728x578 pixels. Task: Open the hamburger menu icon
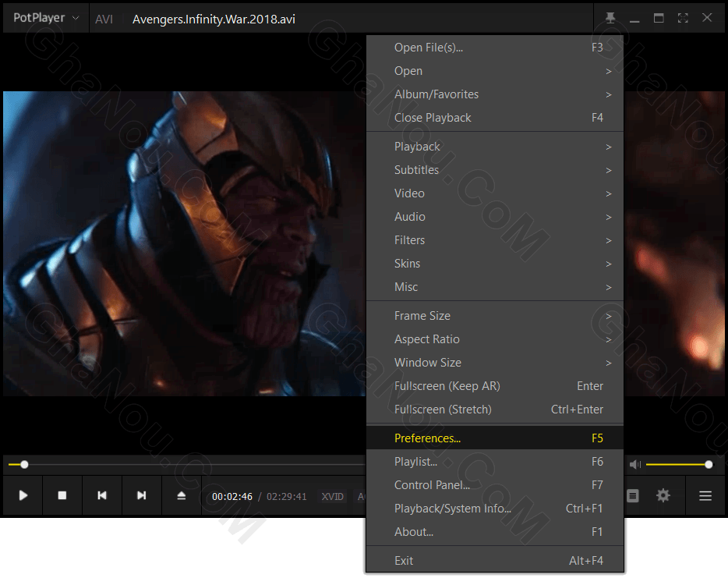click(705, 496)
